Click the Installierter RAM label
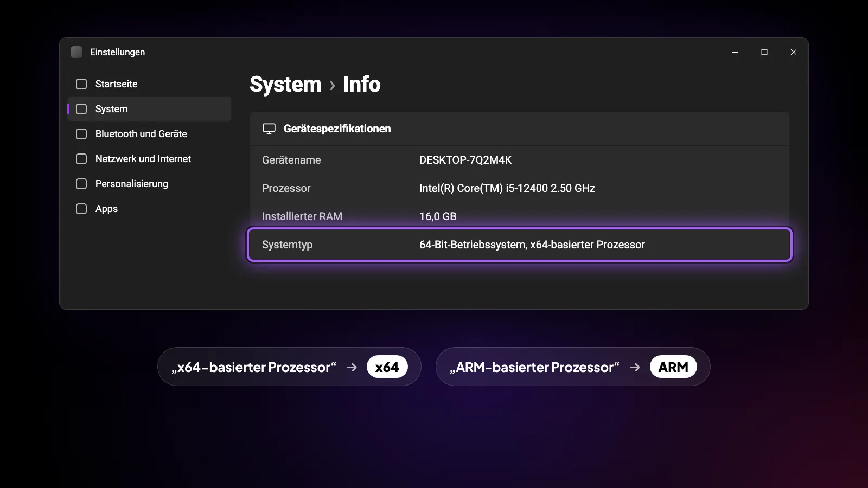 302,216
